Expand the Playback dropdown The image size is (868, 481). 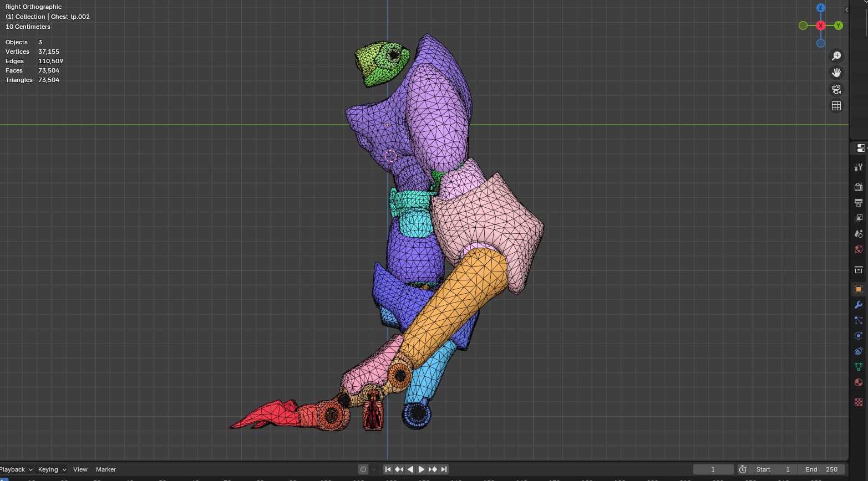tap(17, 469)
